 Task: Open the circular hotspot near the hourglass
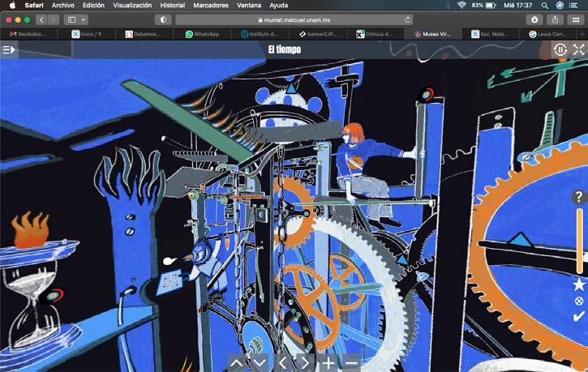(54, 296)
